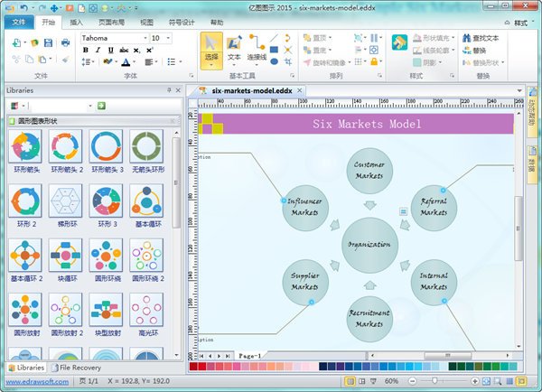
Task: Toggle bold text formatting
Action: click(x=86, y=51)
